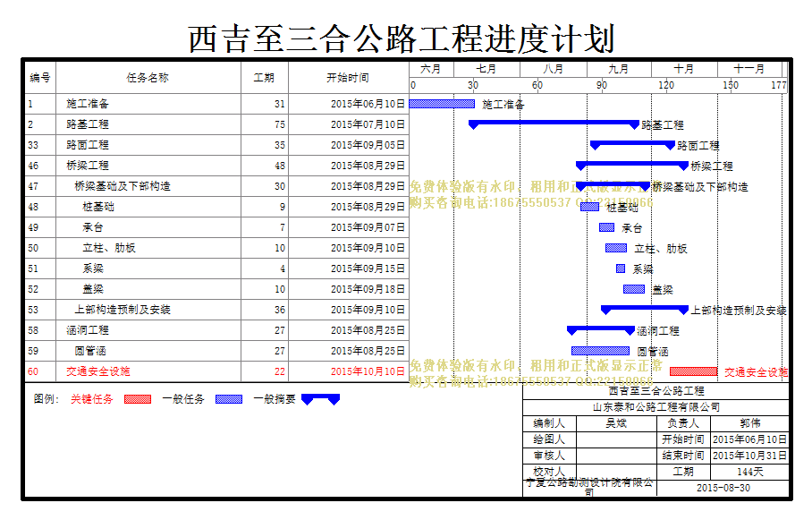The width and height of the screenshot is (812, 520).
Task: Select the 桥梁工程 task name cell
Action: [x=148, y=166]
